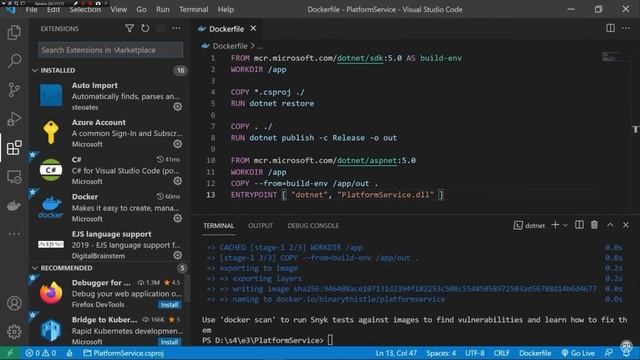Select indentation Spaces: 4
Viewport: 640px width, 360px height.
coord(441,353)
